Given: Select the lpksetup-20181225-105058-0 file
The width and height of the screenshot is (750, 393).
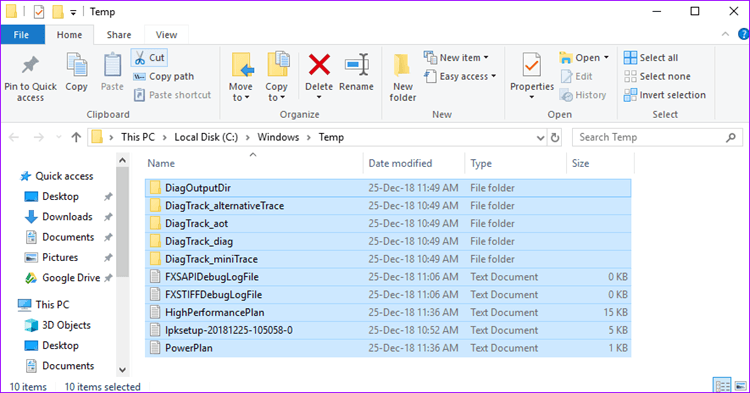Looking at the screenshot, I should tap(388, 330).
